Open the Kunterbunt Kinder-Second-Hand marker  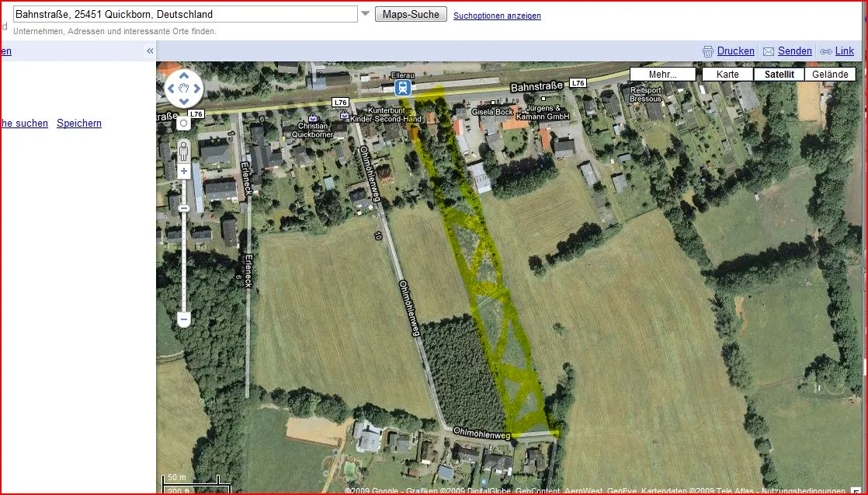[x=345, y=116]
